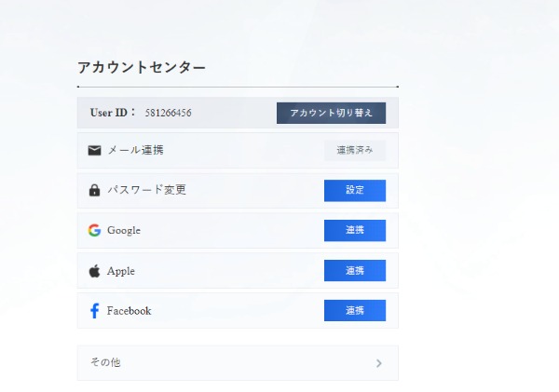Image resolution: width=559 pixels, height=392 pixels.
Task: Click the アカウントセンター heading
Action: (142, 67)
